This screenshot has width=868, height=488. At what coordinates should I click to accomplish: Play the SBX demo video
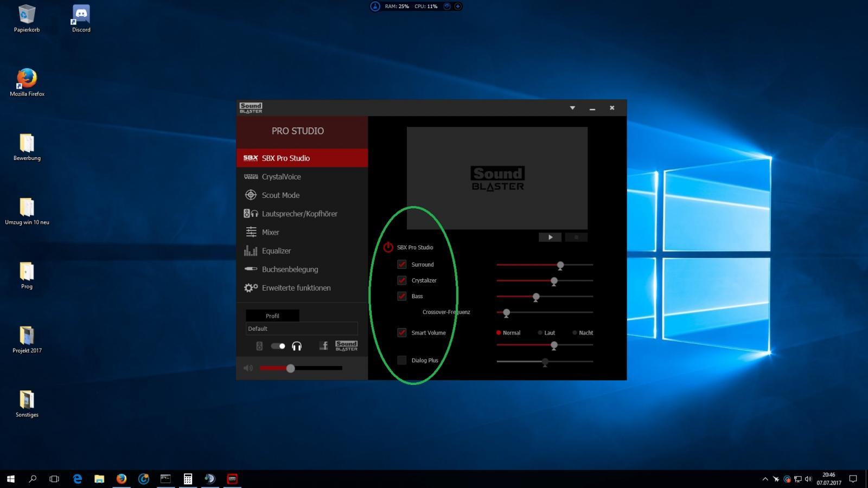550,237
